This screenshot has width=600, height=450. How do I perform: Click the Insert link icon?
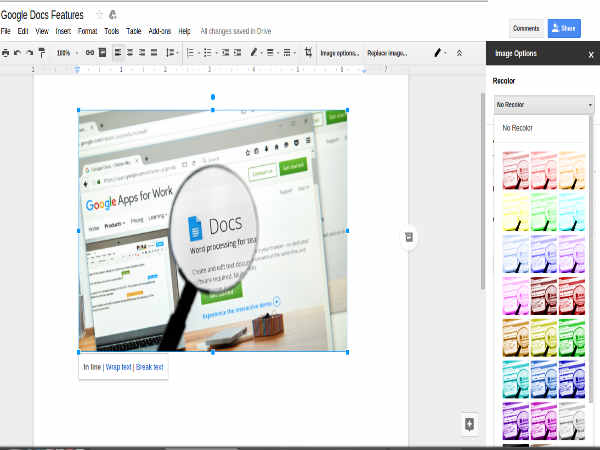pos(89,52)
